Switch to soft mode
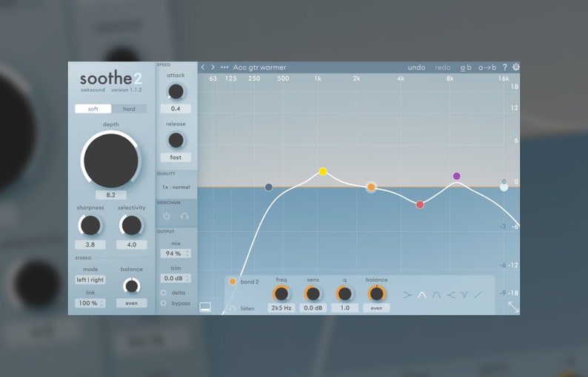 [93, 109]
